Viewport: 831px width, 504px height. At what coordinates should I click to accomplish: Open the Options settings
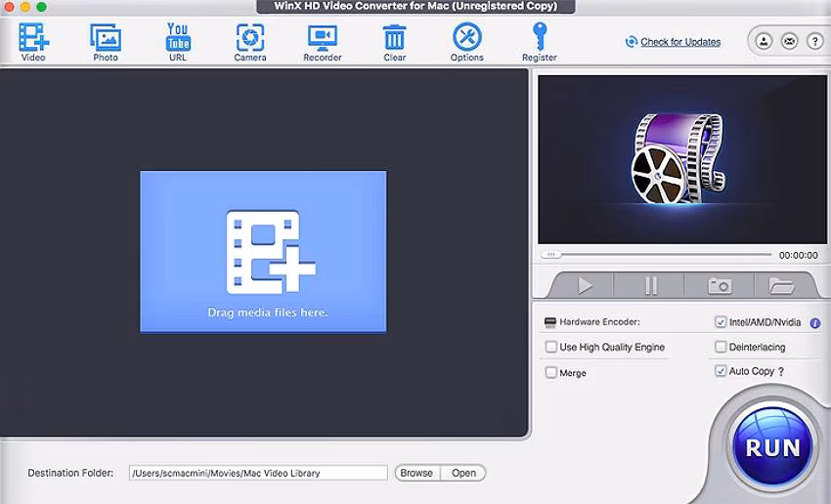467,42
